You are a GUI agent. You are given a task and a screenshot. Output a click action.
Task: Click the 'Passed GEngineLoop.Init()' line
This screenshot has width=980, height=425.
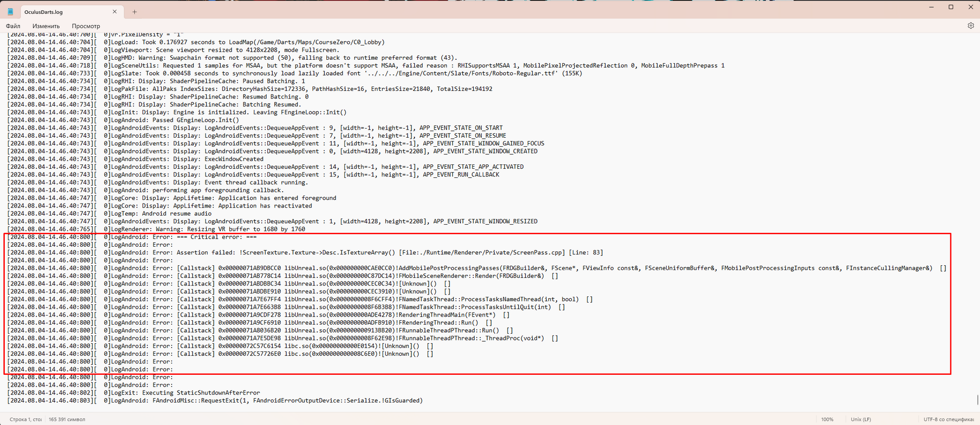coord(123,120)
